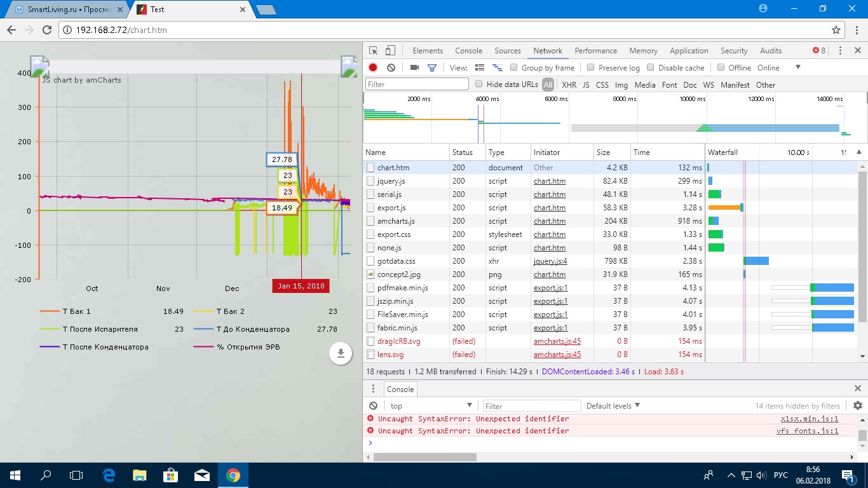Filter requests by XHR type
The image size is (868, 488).
[x=569, y=85]
